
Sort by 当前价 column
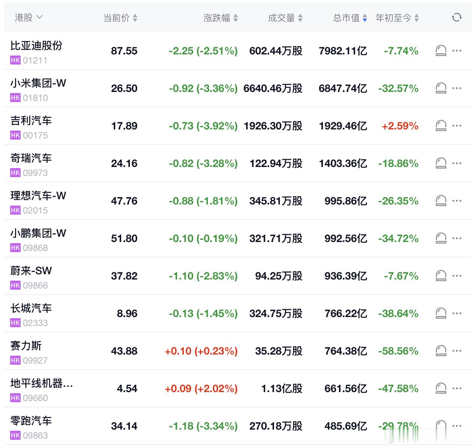point(120,18)
